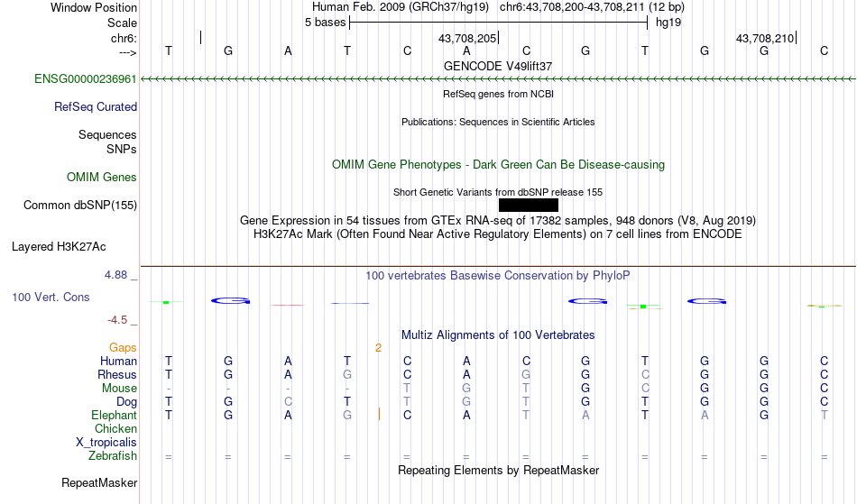Click the Human Feb. 2009 (GRCh37/hg19) text
This screenshot has height=504, width=857.
[x=400, y=7]
